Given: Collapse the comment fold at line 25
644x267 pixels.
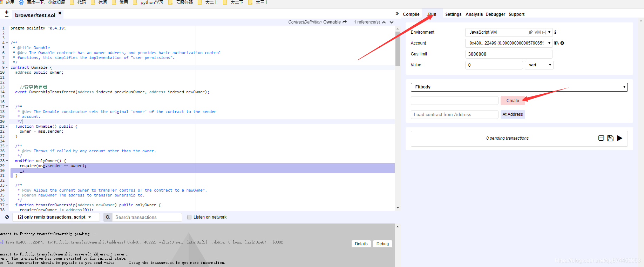Looking at the screenshot, I should coord(7,146).
